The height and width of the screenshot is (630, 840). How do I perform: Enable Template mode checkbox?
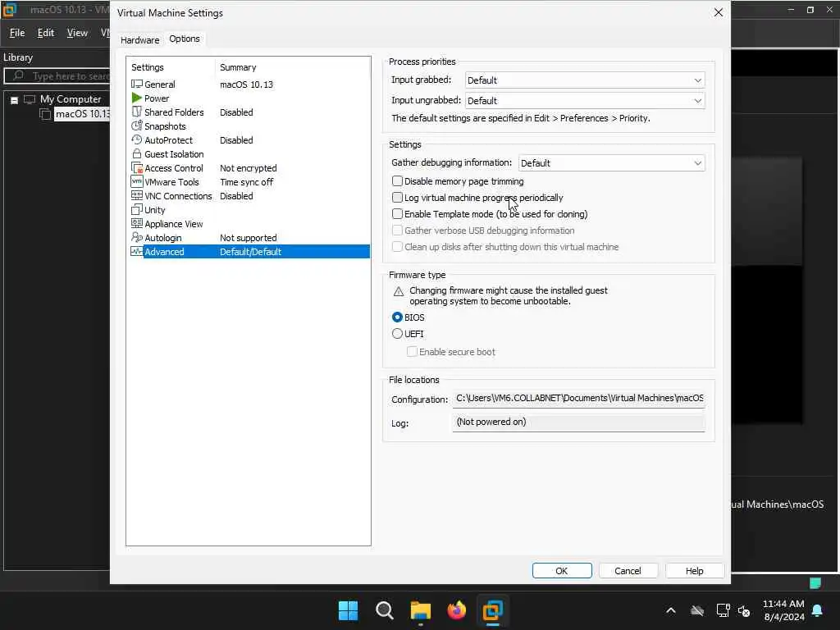397,214
